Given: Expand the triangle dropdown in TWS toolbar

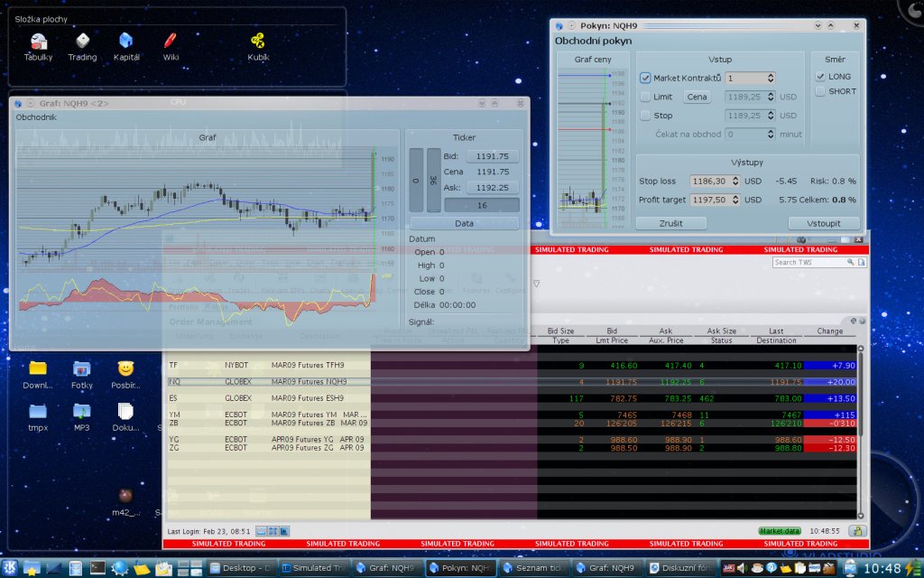Looking at the screenshot, I should click(536, 284).
